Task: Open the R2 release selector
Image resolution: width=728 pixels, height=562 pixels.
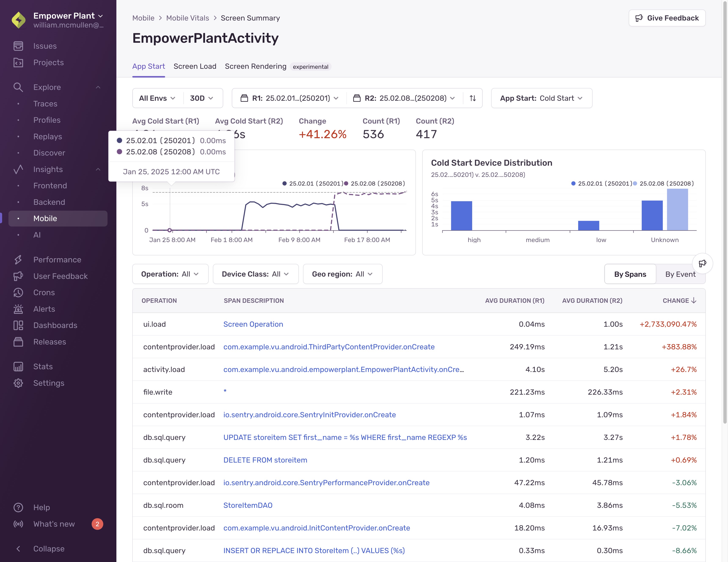Action: point(404,98)
